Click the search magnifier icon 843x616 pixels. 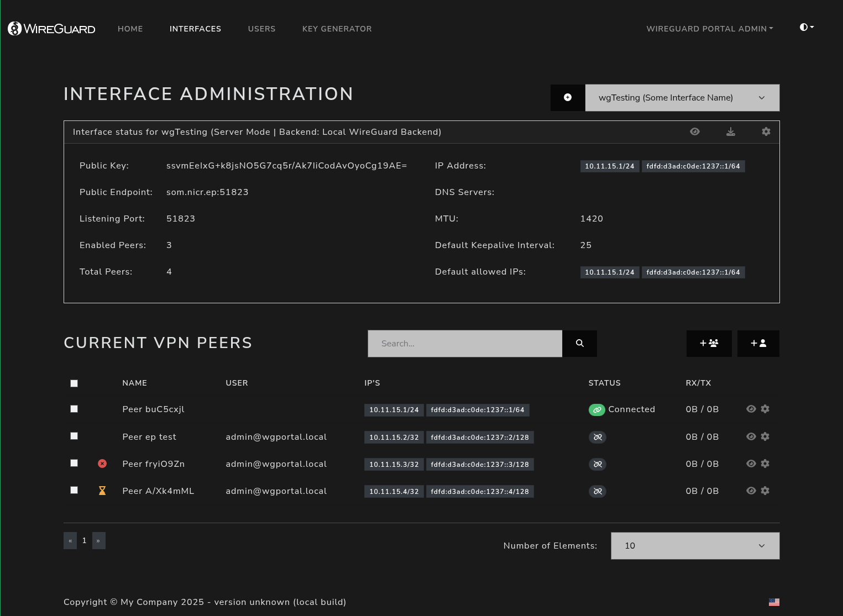tap(579, 344)
